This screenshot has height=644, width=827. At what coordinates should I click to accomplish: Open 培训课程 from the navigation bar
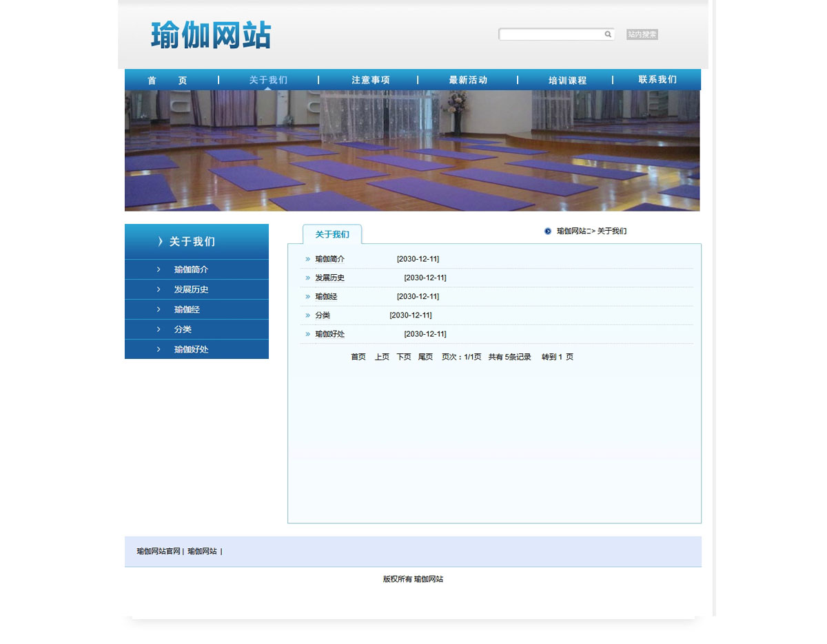(567, 80)
